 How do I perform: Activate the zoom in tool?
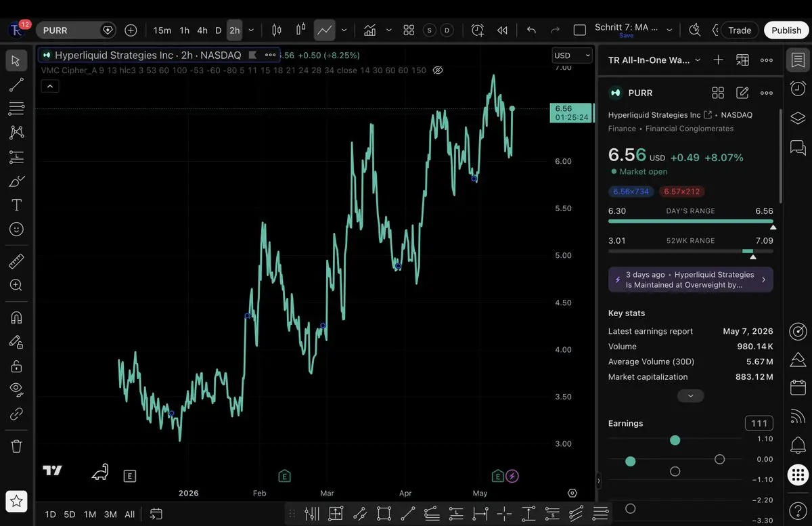16,285
